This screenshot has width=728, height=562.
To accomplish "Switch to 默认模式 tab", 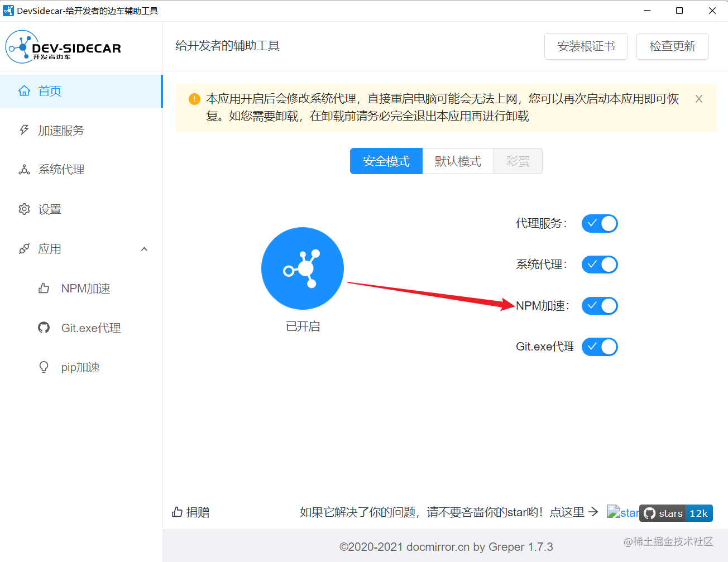I will tap(458, 161).
